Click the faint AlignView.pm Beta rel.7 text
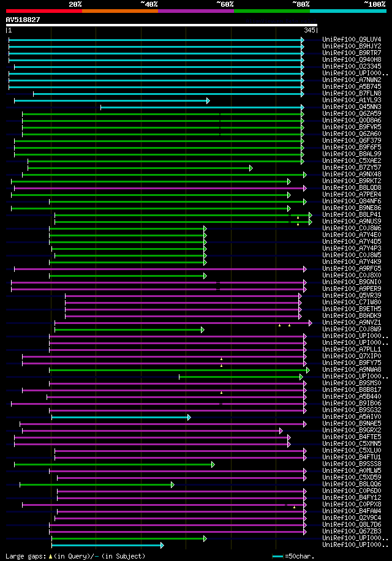The height and width of the screenshot is (561, 392). click(281, 21)
